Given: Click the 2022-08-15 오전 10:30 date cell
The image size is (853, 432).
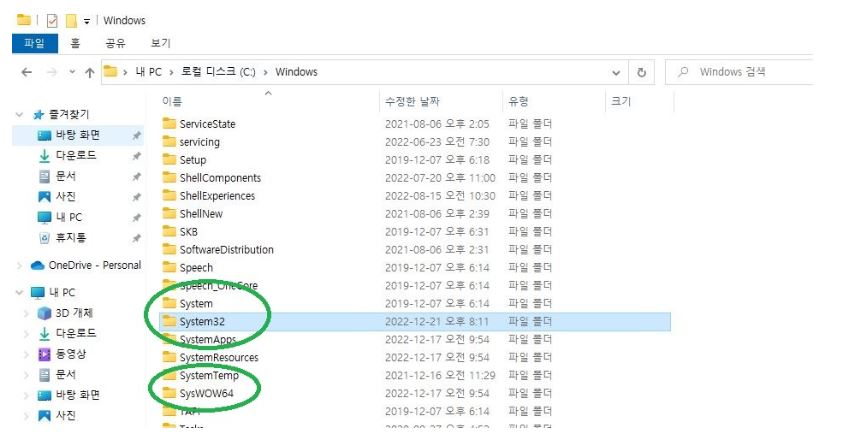Looking at the screenshot, I should 440,196.
